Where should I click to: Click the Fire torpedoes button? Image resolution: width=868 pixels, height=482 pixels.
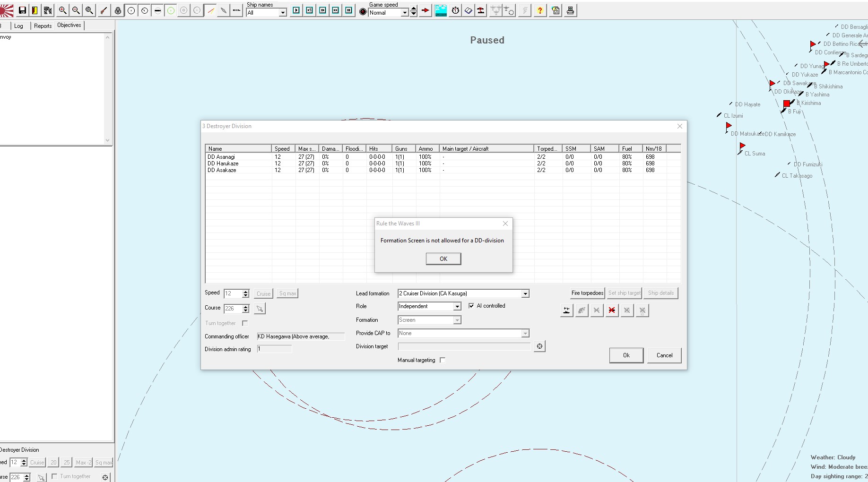pos(587,293)
